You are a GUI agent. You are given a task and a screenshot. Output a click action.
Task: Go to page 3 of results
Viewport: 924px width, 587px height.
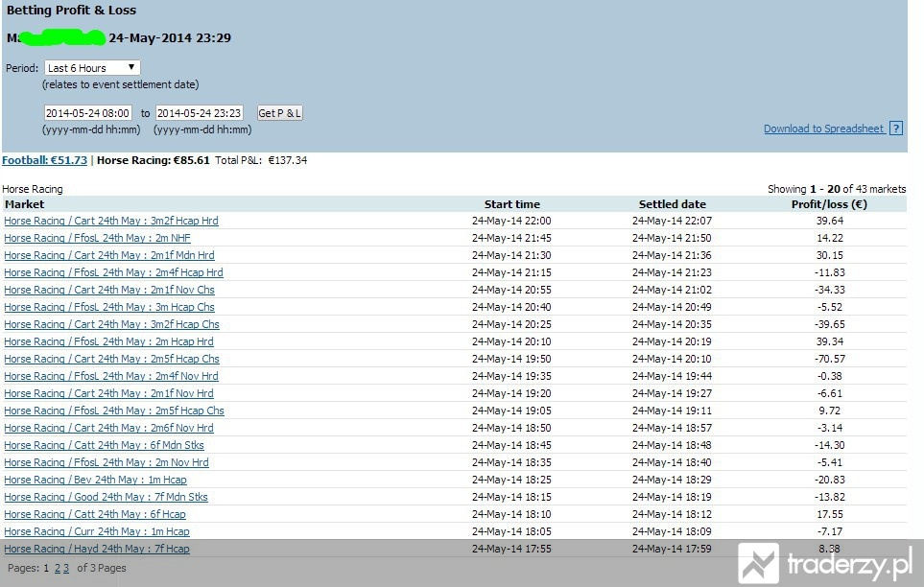(x=66, y=569)
